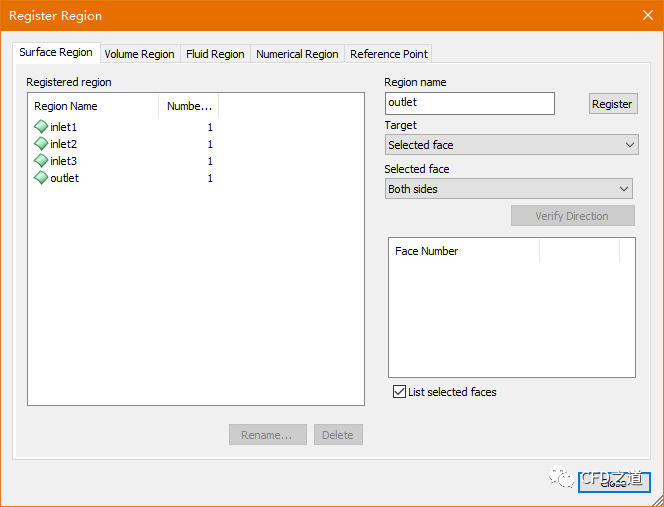Click the green diamond icon beside inlet3
This screenshot has height=507, width=664.
tap(41, 161)
